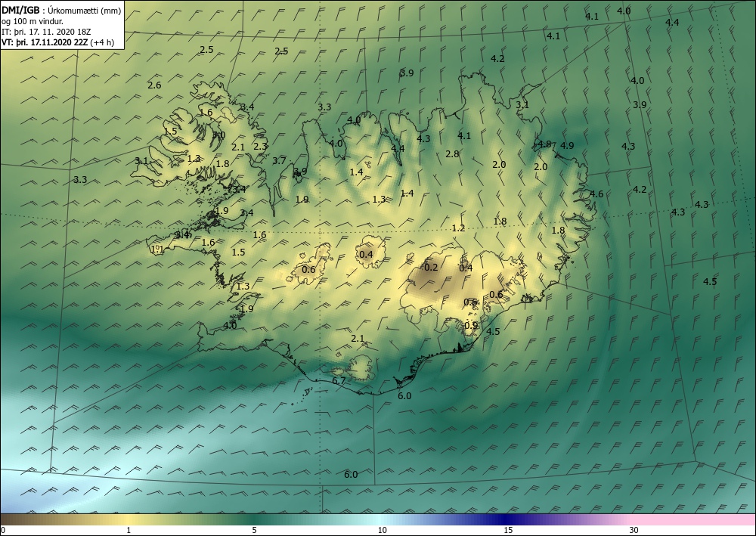The width and height of the screenshot is (756, 536).
Task: Click the 4.8 map value
Action: 545,144
